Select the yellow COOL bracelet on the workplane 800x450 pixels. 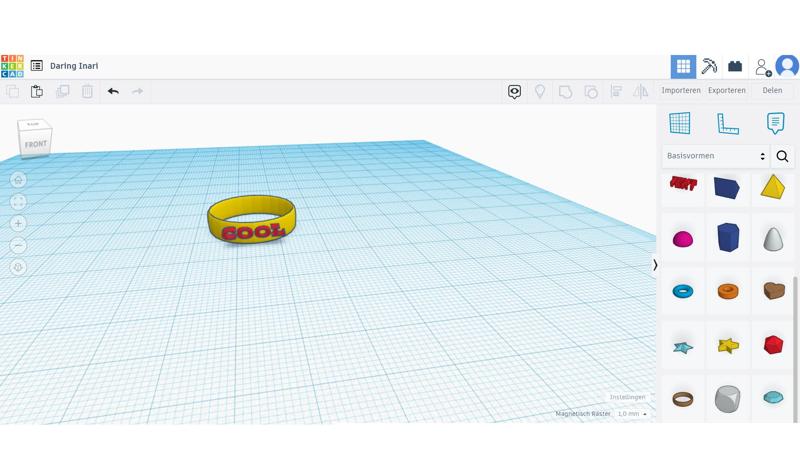[x=252, y=219]
